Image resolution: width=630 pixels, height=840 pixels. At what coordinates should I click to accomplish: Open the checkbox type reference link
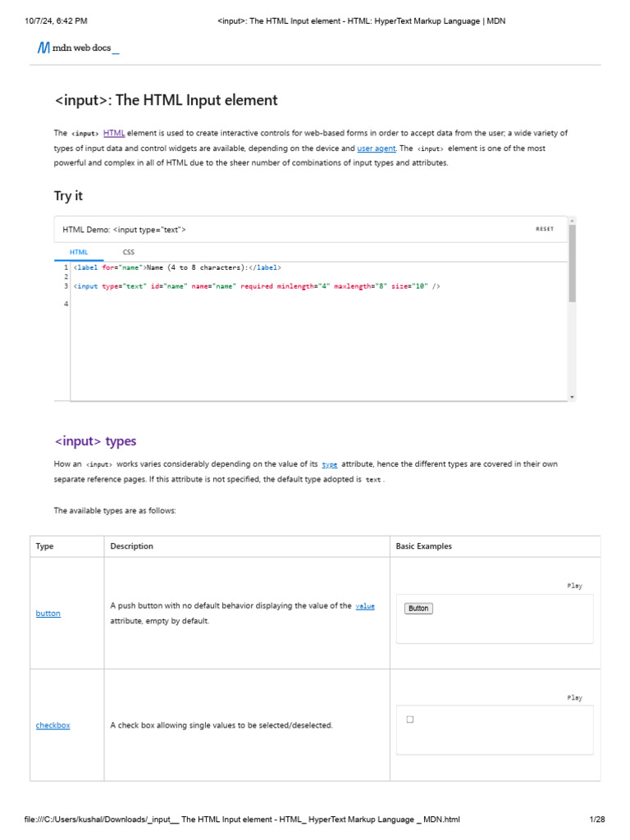[53, 725]
